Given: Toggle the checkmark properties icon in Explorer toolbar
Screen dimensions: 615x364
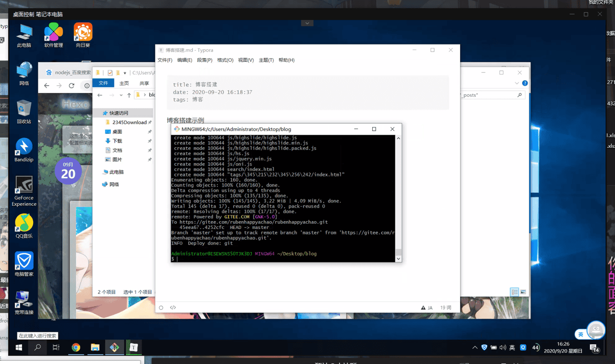Looking at the screenshot, I should [110, 73].
